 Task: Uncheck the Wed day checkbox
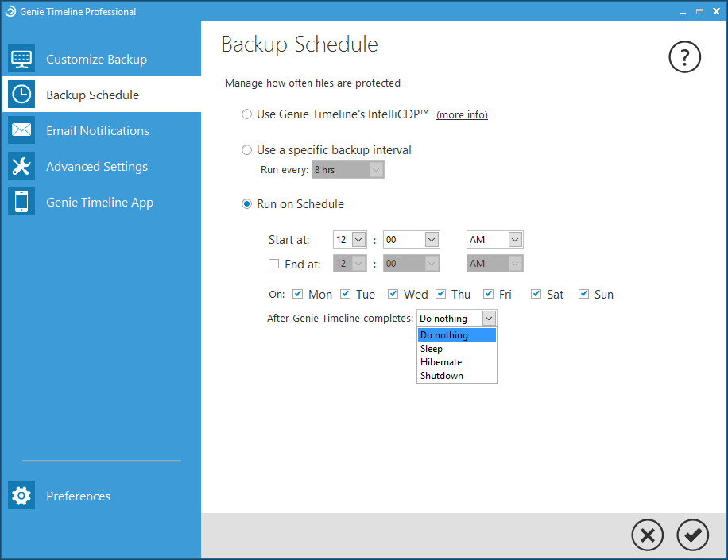[x=393, y=294]
